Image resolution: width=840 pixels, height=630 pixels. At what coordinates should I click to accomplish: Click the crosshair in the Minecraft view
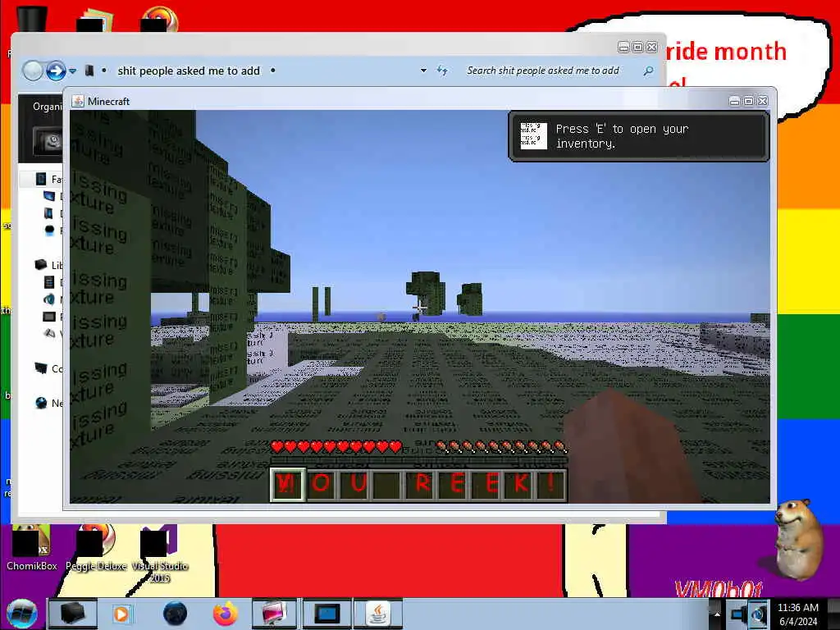[419, 307]
